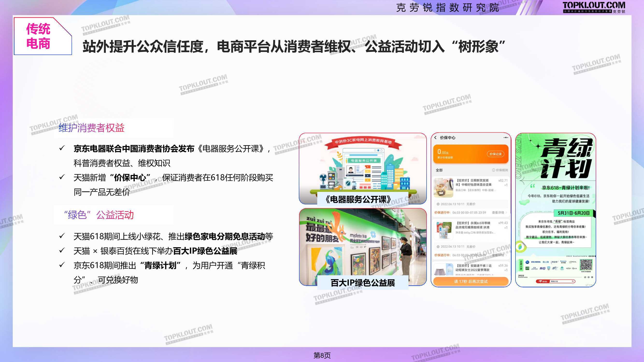The width and height of the screenshot is (644, 362).
Task: Click the ¥59.36 price
Action: [503, 265]
